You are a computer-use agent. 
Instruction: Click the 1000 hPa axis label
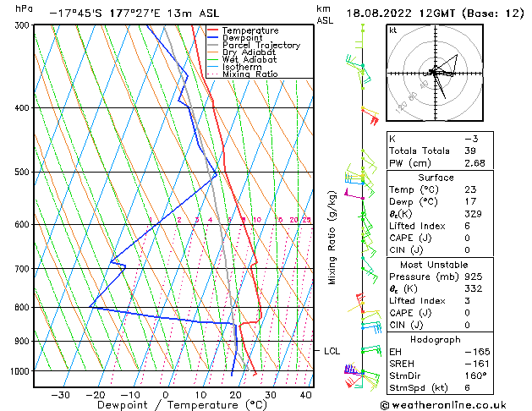pyautogui.click(x=22, y=371)
